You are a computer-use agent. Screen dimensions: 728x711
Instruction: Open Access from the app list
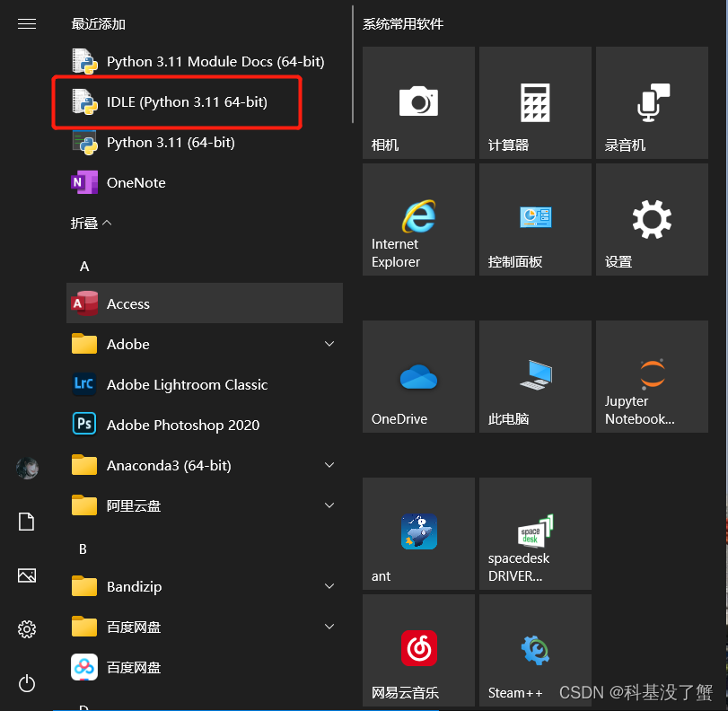click(x=205, y=303)
